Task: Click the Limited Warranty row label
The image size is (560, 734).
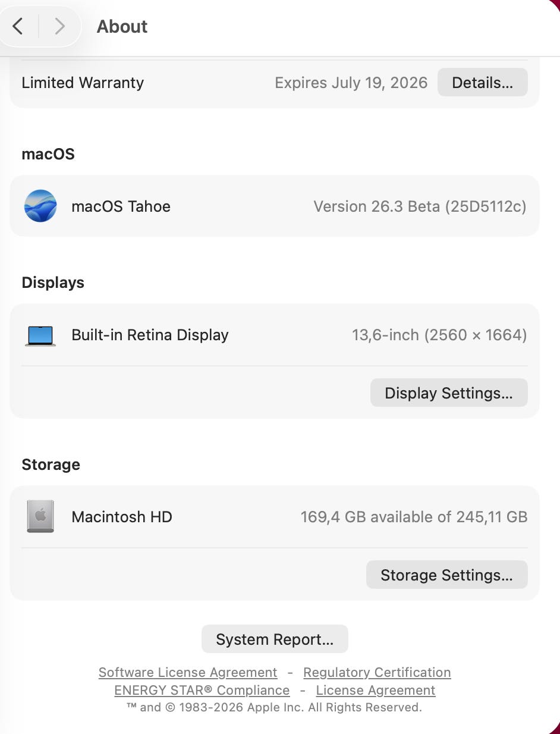Action: [x=83, y=83]
